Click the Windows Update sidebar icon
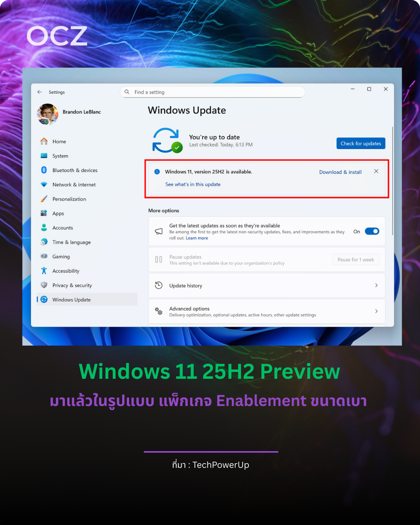The height and width of the screenshot is (525, 420). pos(44,299)
